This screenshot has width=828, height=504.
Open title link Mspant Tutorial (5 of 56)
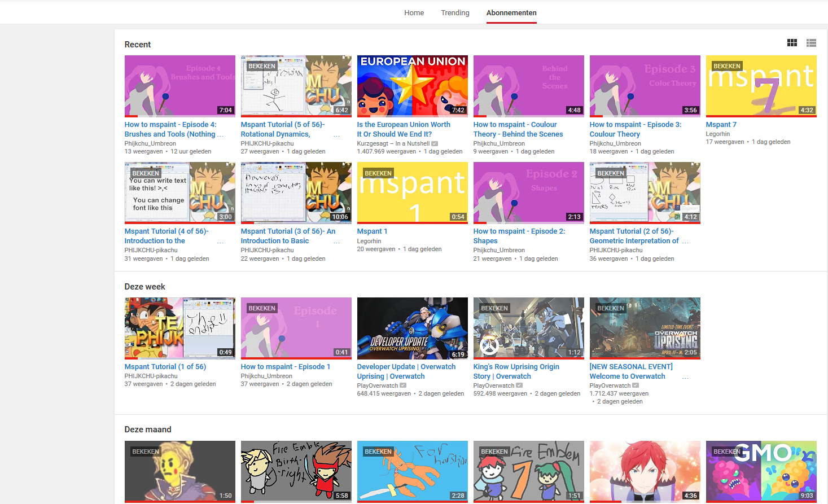[283, 129]
